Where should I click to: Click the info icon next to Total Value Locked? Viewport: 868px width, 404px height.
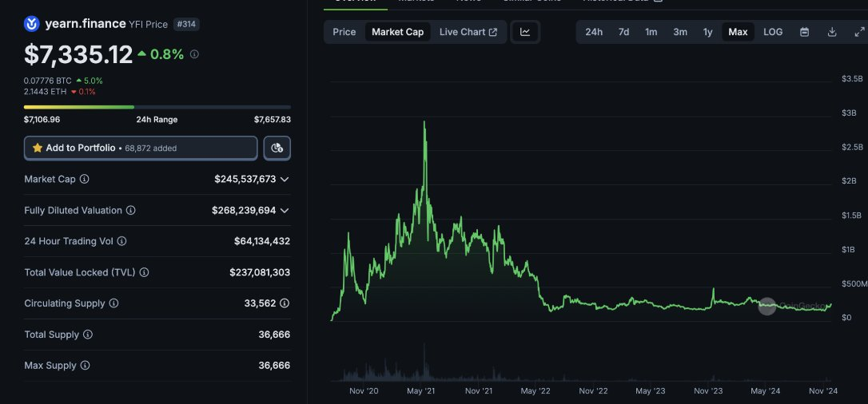tap(145, 272)
